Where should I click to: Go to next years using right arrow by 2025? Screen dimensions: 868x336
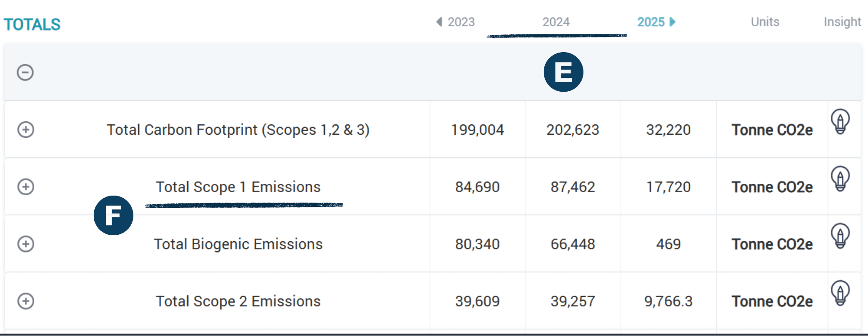pos(673,22)
